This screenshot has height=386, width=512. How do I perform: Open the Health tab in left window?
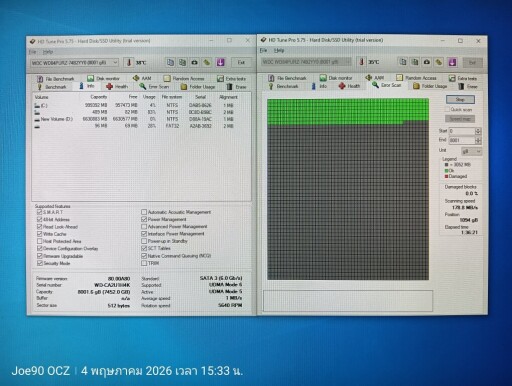[117, 86]
